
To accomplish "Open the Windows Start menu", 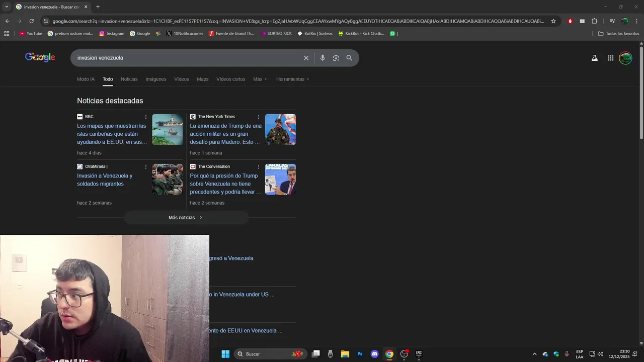I will pyautogui.click(x=225, y=354).
